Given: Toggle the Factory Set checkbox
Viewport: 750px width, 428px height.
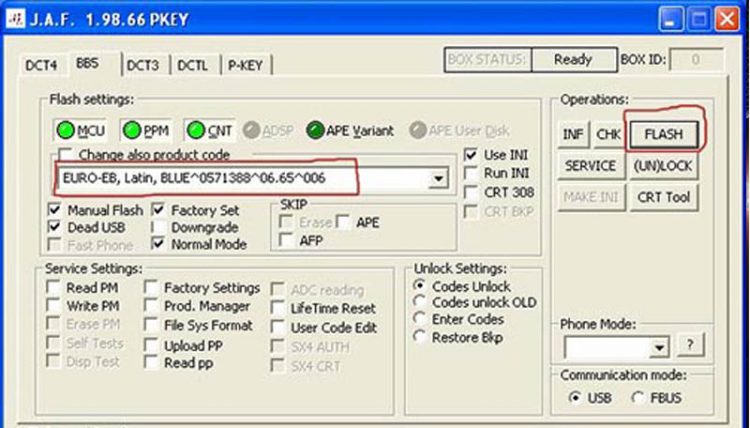Looking at the screenshot, I should tap(158, 209).
